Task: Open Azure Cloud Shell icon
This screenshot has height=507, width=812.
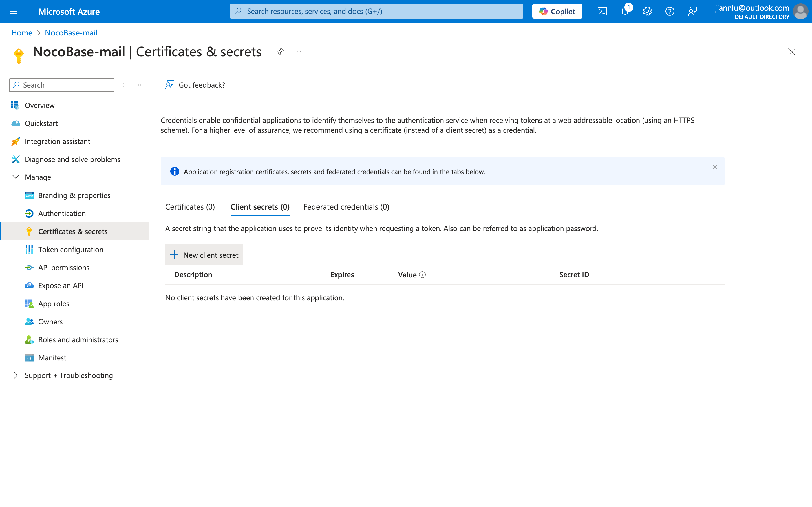Action: pyautogui.click(x=602, y=11)
